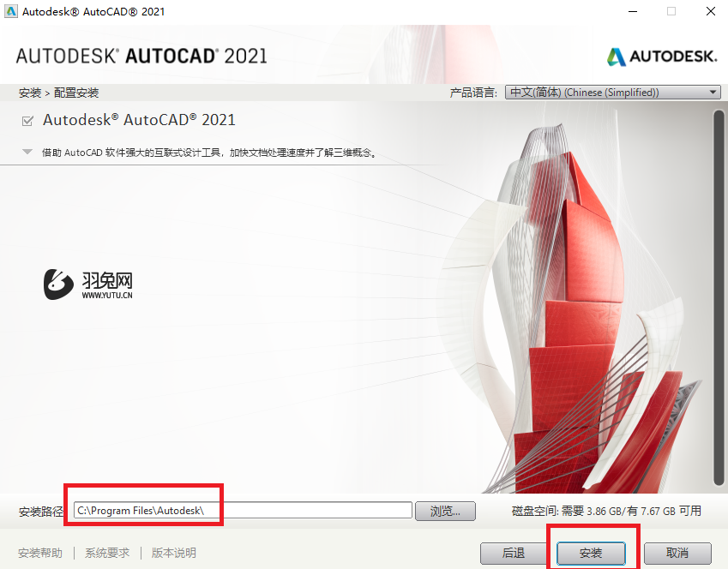Screen dimensions: 728x569
Task: View the 系统要求 system requirements
Action: [x=106, y=553]
